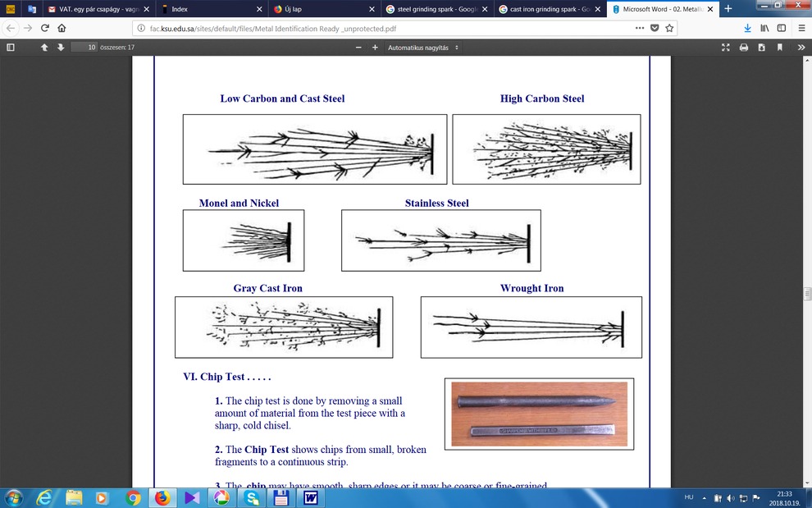
Task: Open Microsoft Word from the taskbar
Action: point(311,497)
